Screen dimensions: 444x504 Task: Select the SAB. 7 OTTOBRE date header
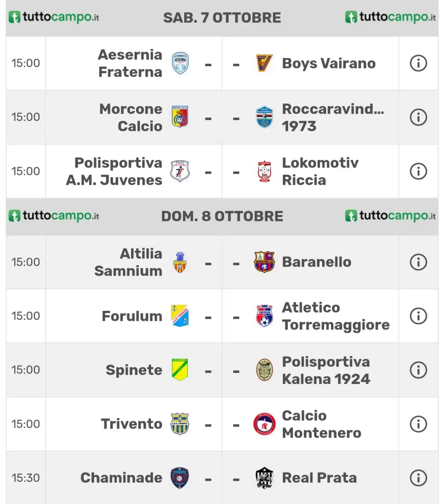tap(222, 18)
